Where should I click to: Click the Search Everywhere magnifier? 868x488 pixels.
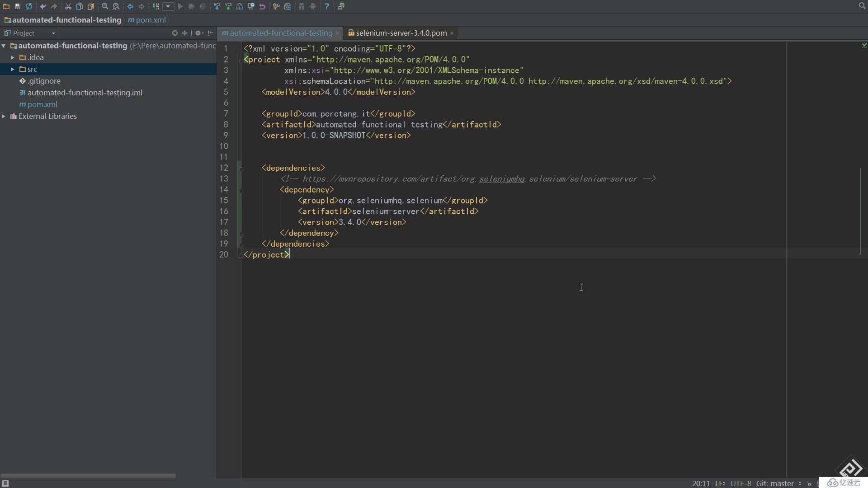(862, 6)
